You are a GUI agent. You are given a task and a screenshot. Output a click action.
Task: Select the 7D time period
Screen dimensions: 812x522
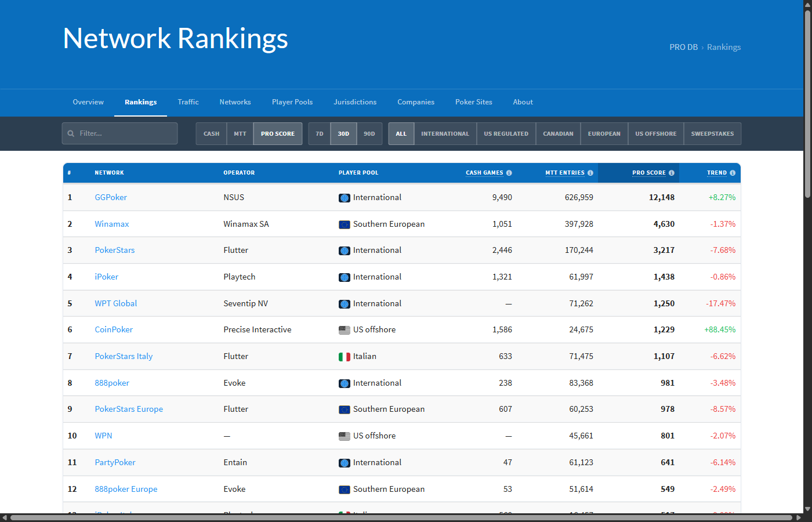(x=319, y=133)
